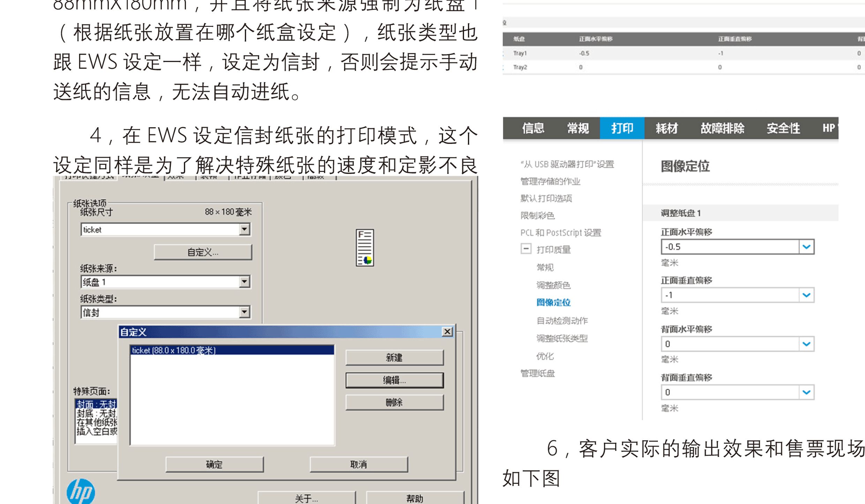The height and width of the screenshot is (504, 865).
Task: Switch to the 安全性 tab in EWS
Action: pyautogui.click(x=783, y=128)
